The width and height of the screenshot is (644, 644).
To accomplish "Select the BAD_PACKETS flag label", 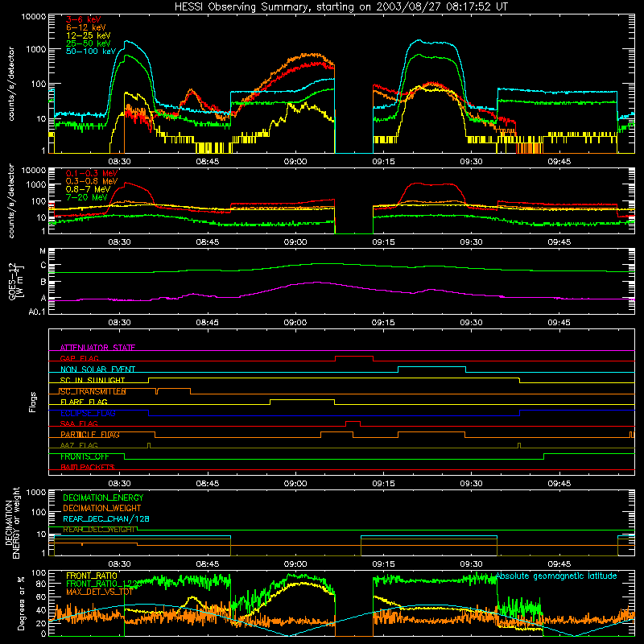I will tap(88, 467).
